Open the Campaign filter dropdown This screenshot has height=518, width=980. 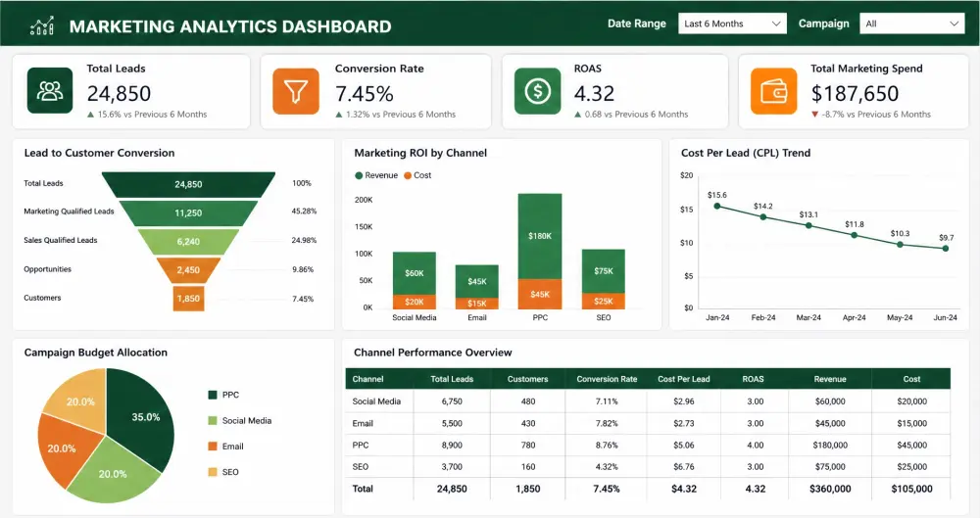(x=912, y=24)
